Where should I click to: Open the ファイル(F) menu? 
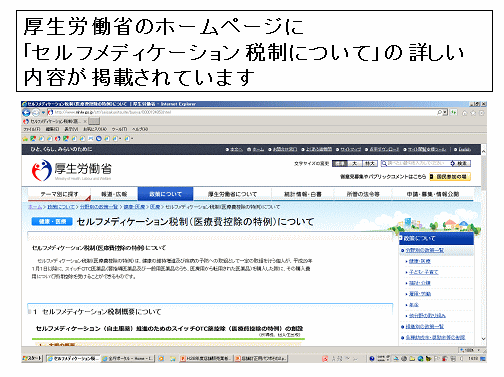click(x=32, y=129)
